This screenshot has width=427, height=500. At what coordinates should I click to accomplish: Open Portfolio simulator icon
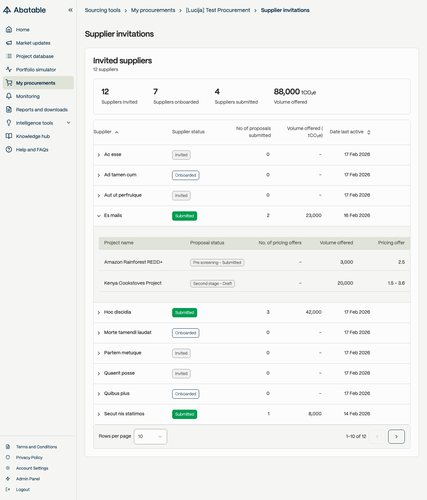click(x=9, y=69)
